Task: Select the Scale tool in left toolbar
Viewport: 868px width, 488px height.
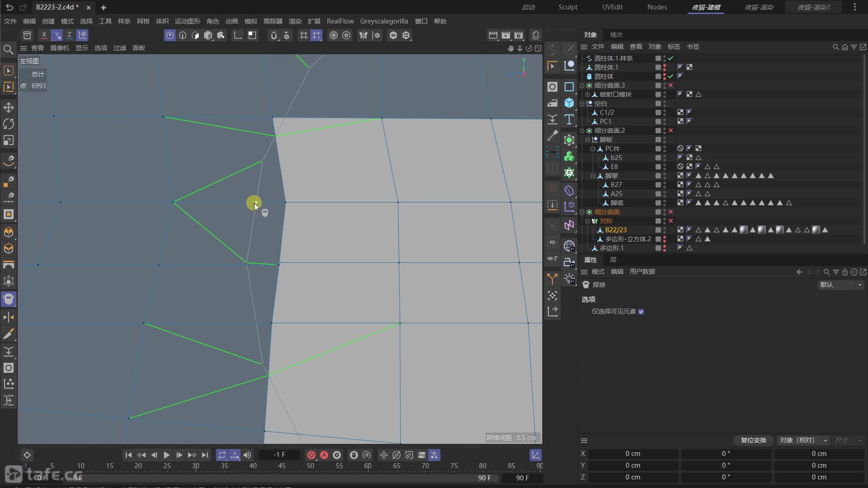Action: 9,141
